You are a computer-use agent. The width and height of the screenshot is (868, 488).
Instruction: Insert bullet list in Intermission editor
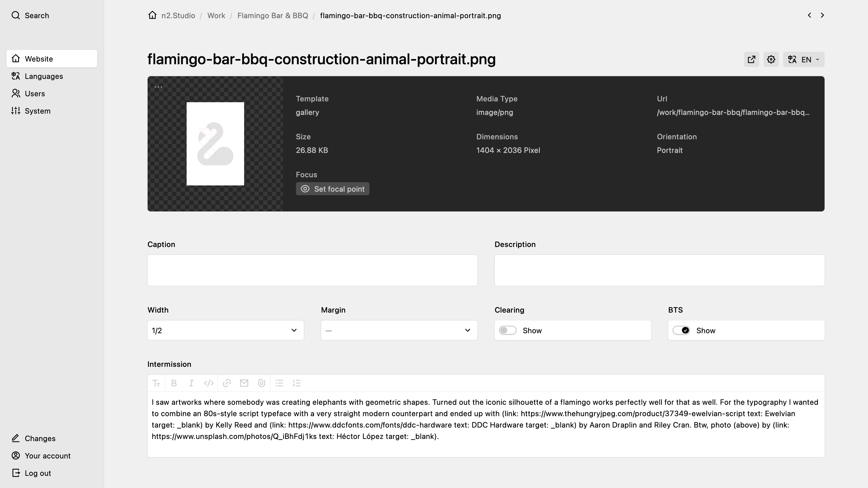[279, 383]
